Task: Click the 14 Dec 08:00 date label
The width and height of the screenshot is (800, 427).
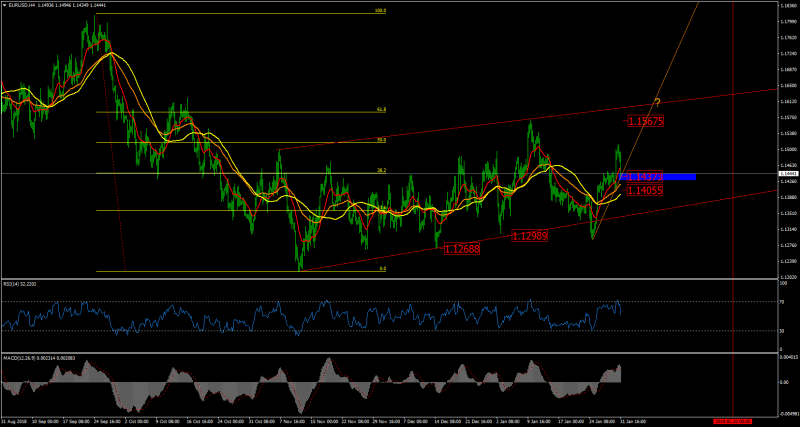Action: pyautogui.click(x=446, y=422)
